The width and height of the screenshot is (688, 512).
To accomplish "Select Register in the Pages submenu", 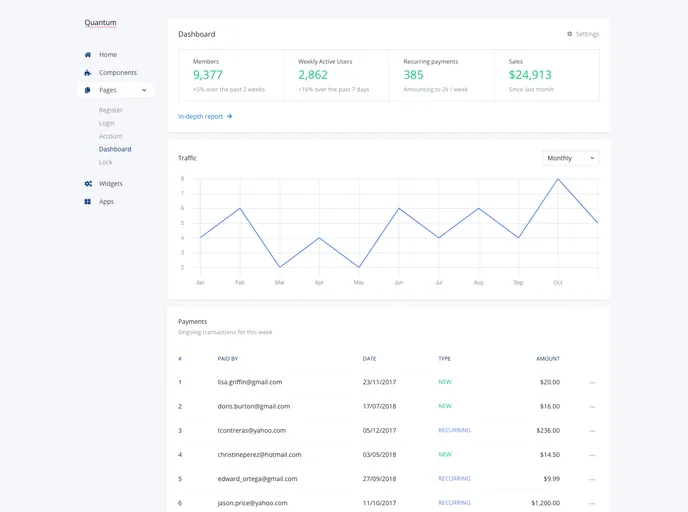I will 111,110.
